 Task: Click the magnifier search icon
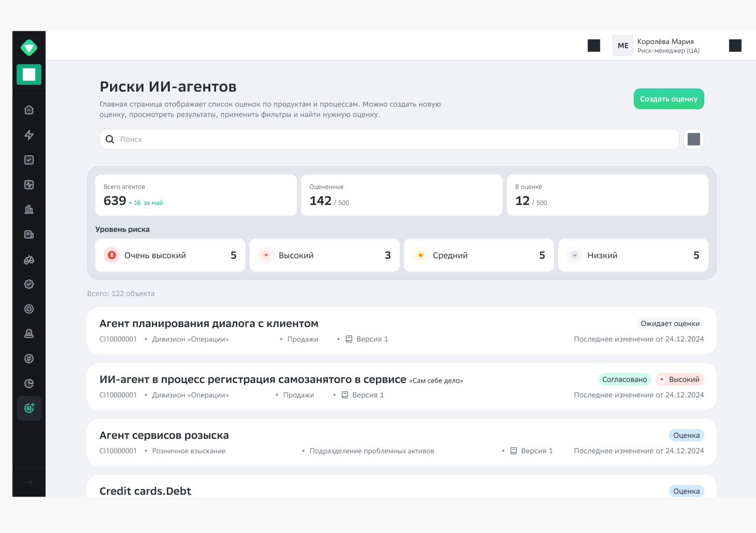click(x=110, y=139)
